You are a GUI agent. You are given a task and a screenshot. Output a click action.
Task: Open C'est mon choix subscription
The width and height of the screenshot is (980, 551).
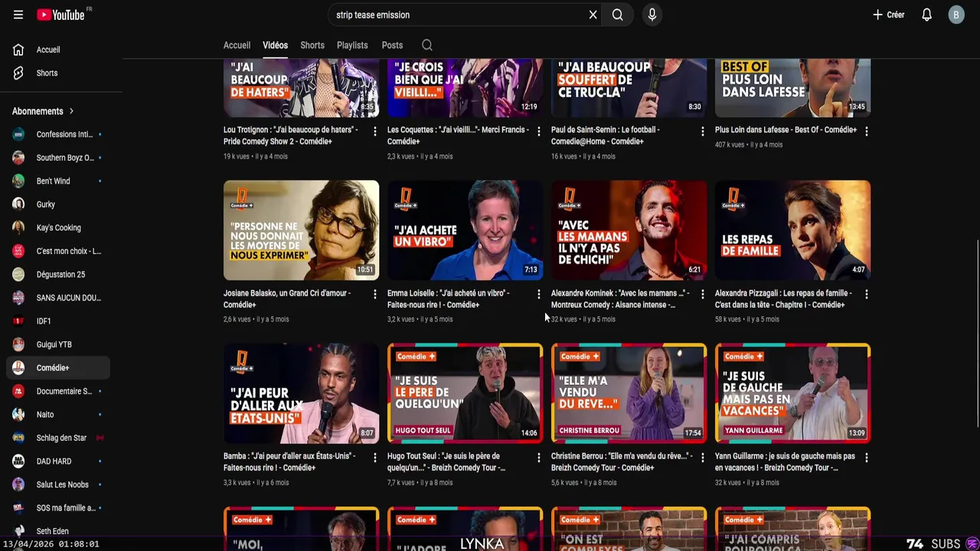(x=58, y=251)
